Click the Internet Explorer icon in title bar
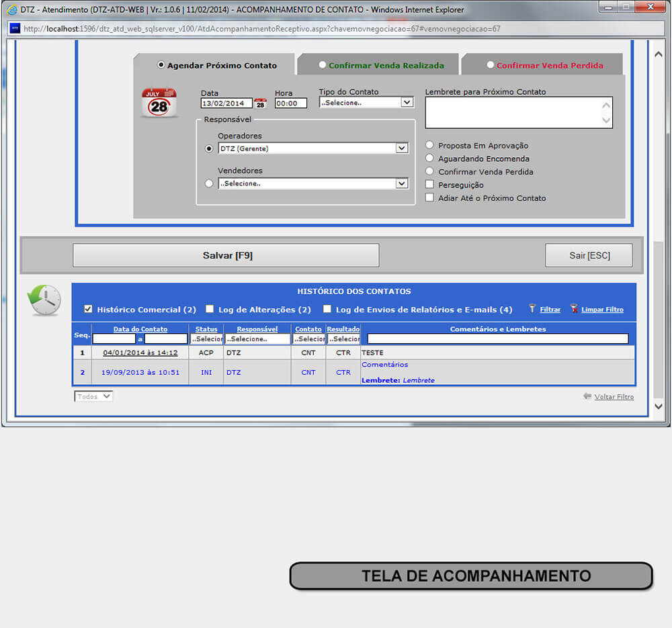The image size is (672, 628). 11,9
